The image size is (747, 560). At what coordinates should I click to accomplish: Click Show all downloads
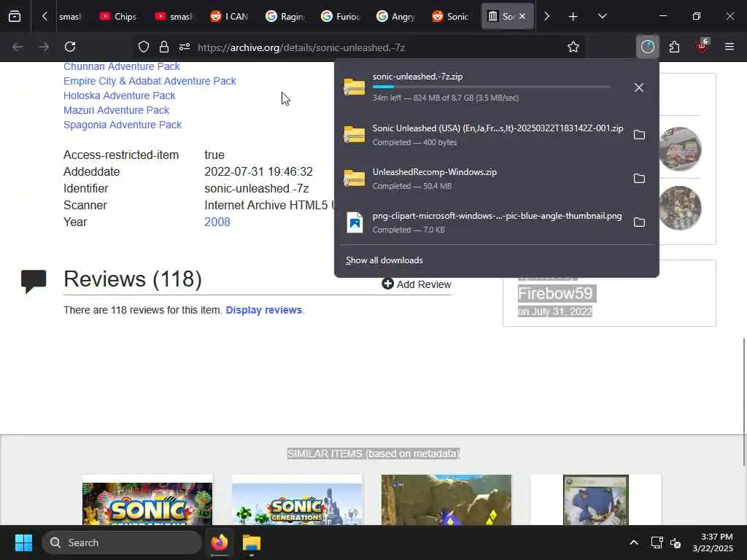click(384, 260)
